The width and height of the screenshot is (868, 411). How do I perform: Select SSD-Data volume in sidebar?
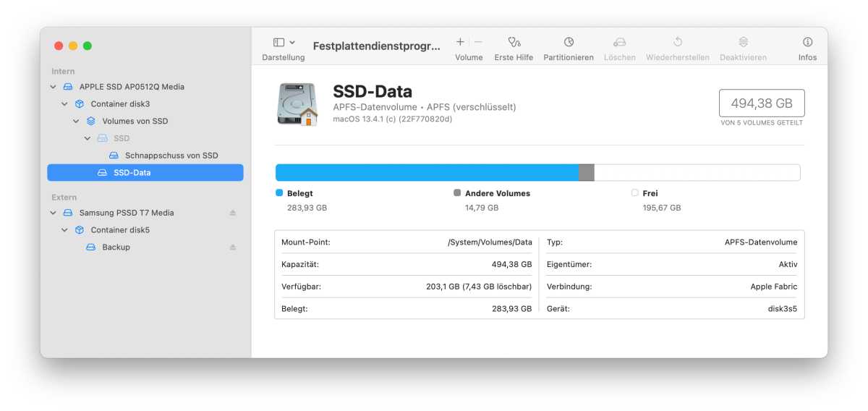point(145,173)
